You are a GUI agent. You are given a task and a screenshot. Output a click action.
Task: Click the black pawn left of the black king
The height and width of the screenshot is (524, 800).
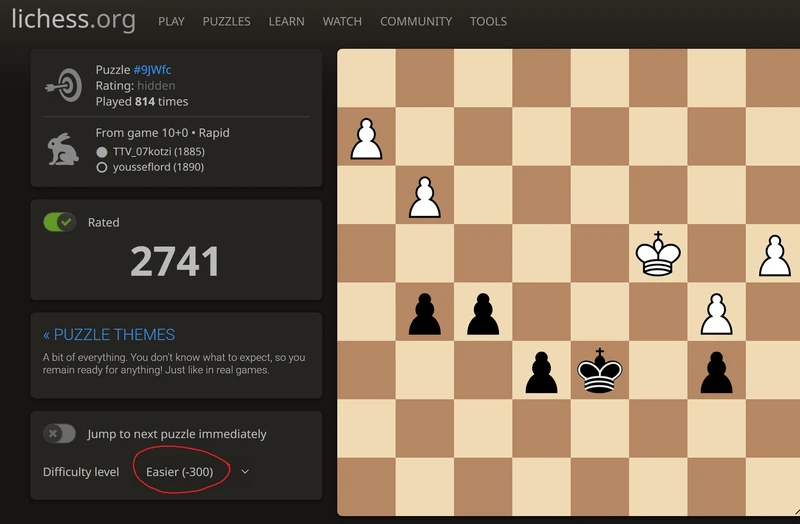click(x=541, y=372)
